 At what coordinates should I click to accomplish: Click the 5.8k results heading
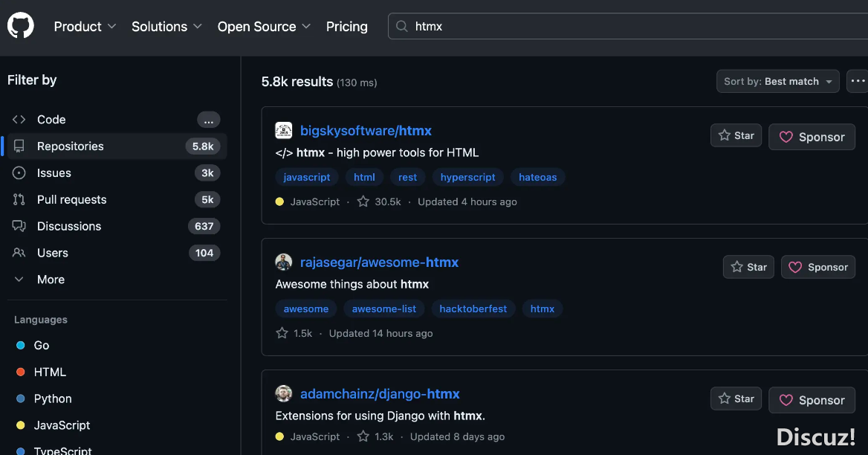point(297,82)
